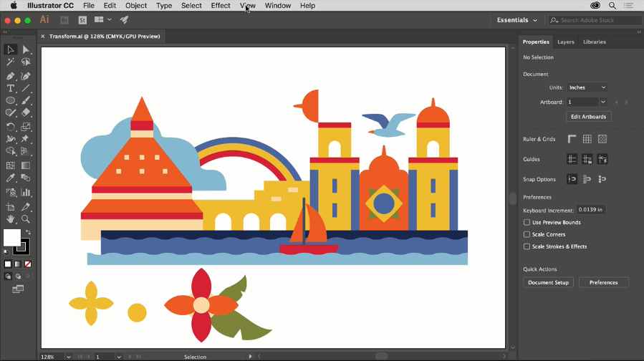Select the Slice tool

pos(26,206)
